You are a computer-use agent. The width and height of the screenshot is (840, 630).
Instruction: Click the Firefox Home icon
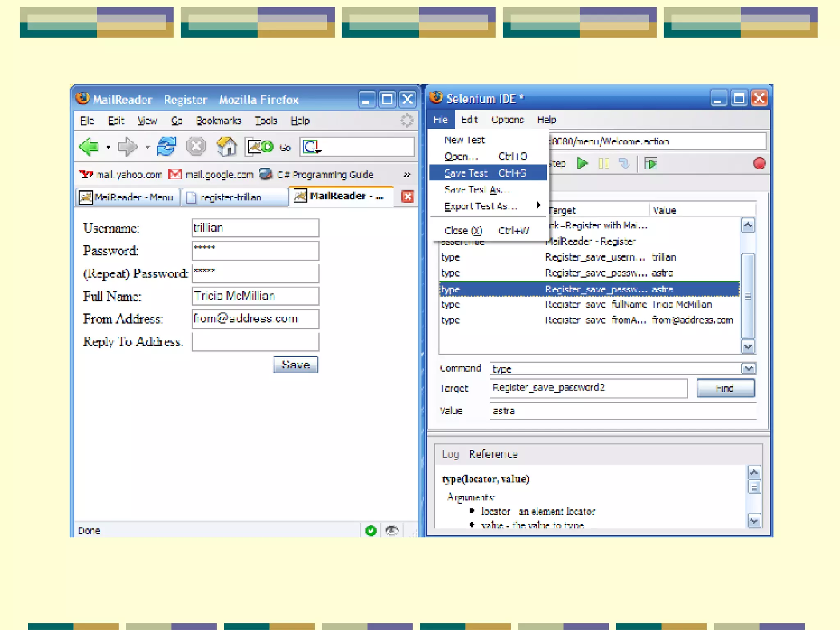[x=226, y=146]
